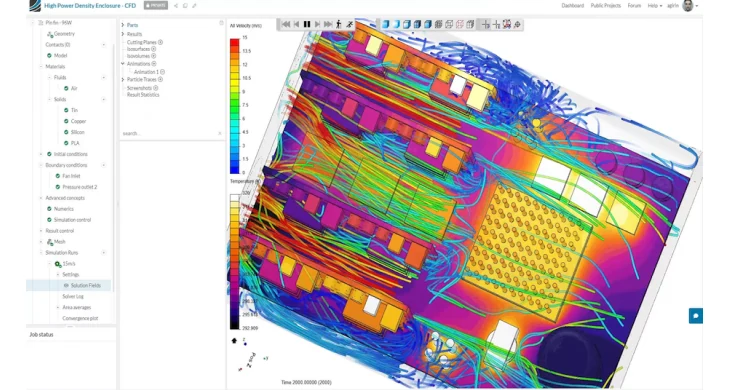This screenshot has height=390, width=730.
Task: Collapse the Animations section
Action: point(123,64)
